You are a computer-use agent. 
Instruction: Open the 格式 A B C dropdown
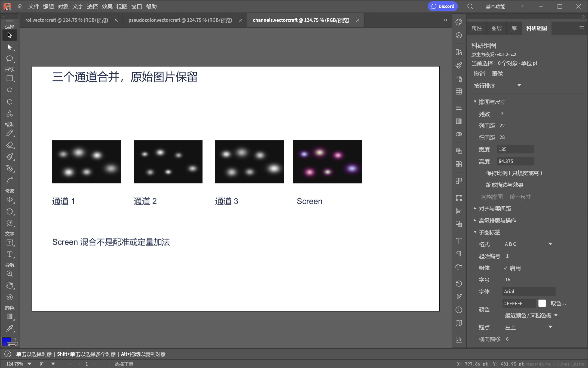point(528,244)
